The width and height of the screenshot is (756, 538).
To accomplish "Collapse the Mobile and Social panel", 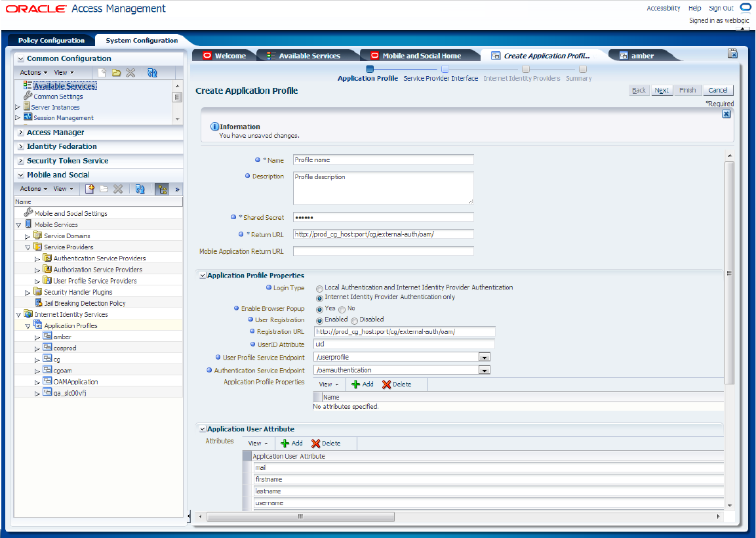I will pyautogui.click(x=21, y=175).
